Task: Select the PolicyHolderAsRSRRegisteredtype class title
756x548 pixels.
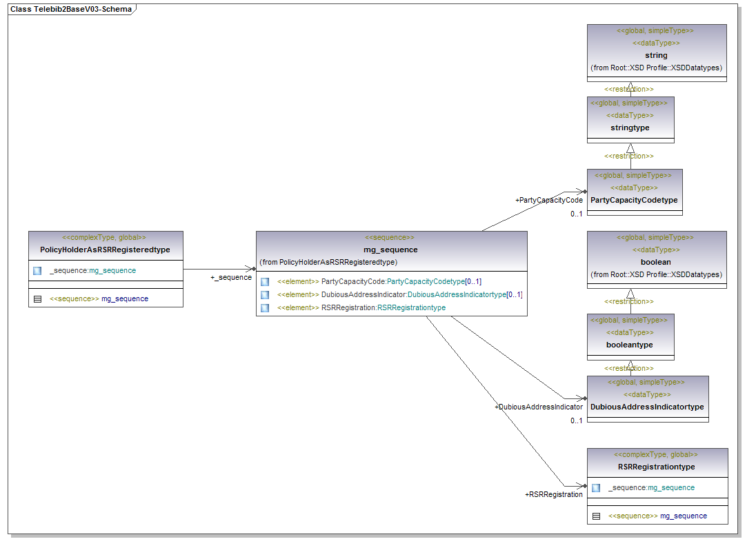Action: tap(105, 250)
